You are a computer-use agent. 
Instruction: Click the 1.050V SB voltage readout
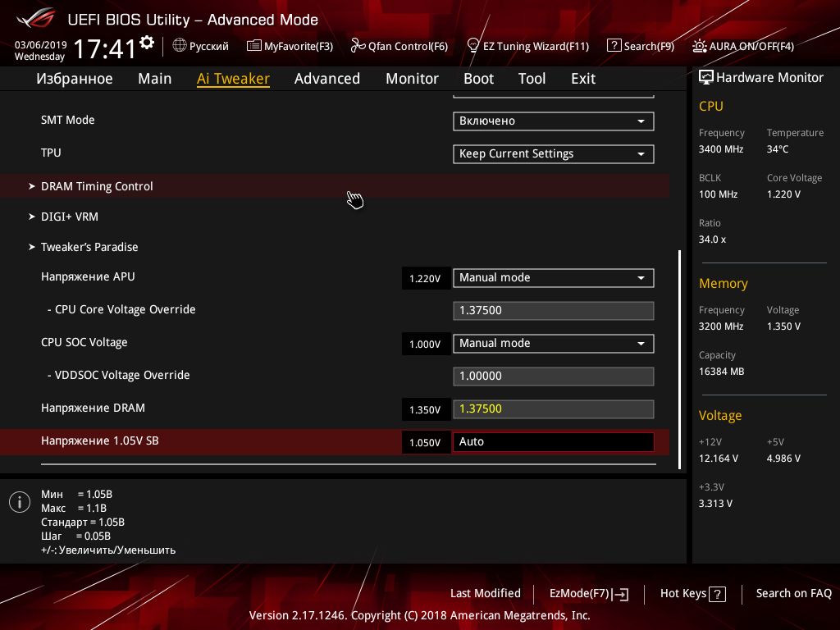[x=426, y=442]
